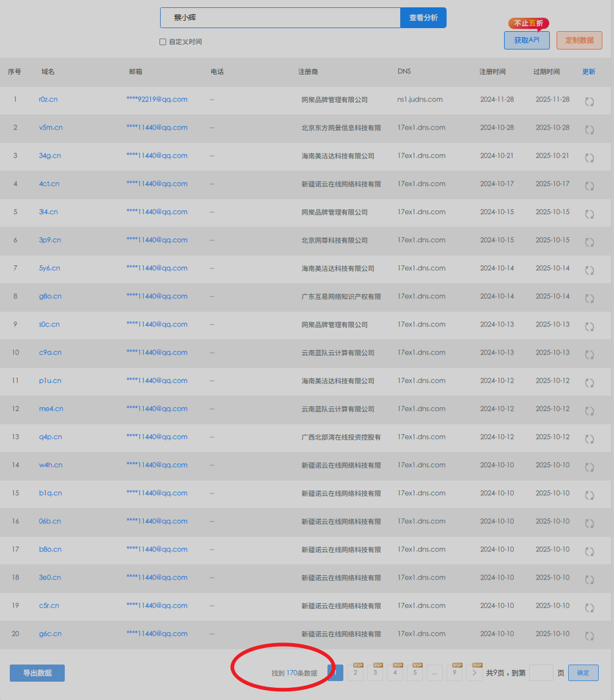Click refresh icon for me4.cn
Screen dimensions: 614x700
590,411
